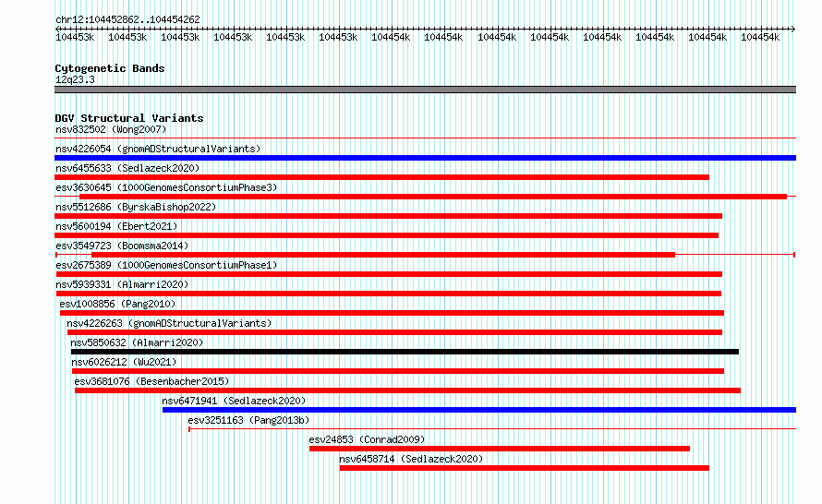Screen dimensions: 822x504
Task: Open esv3251163 (Pang2013b) label
Action: click(x=248, y=420)
